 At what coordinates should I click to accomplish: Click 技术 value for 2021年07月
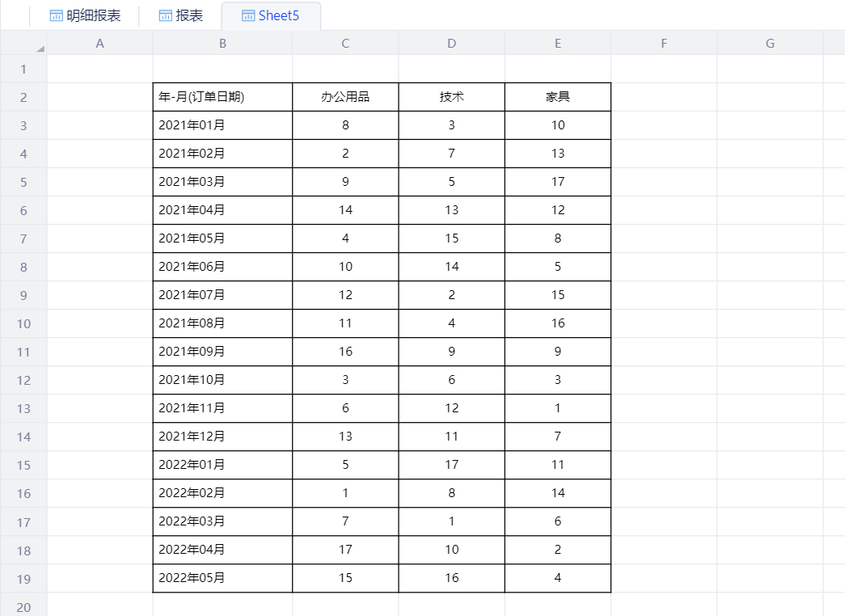point(451,295)
